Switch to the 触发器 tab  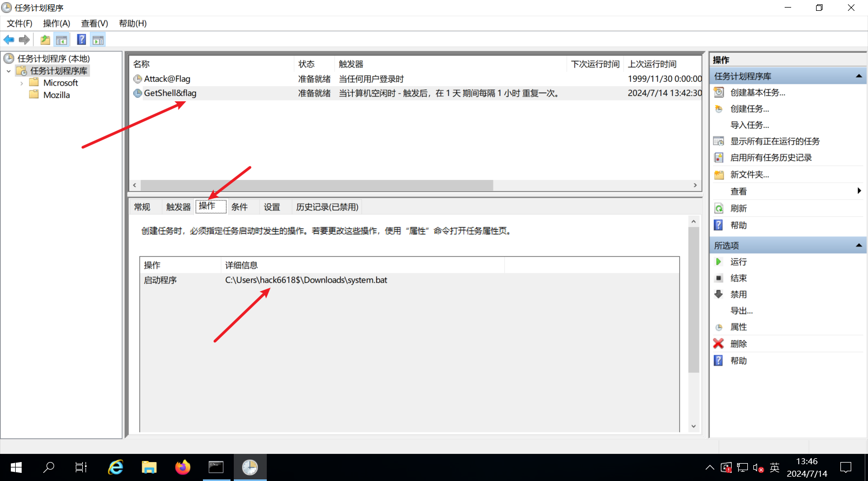click(178, 207)
